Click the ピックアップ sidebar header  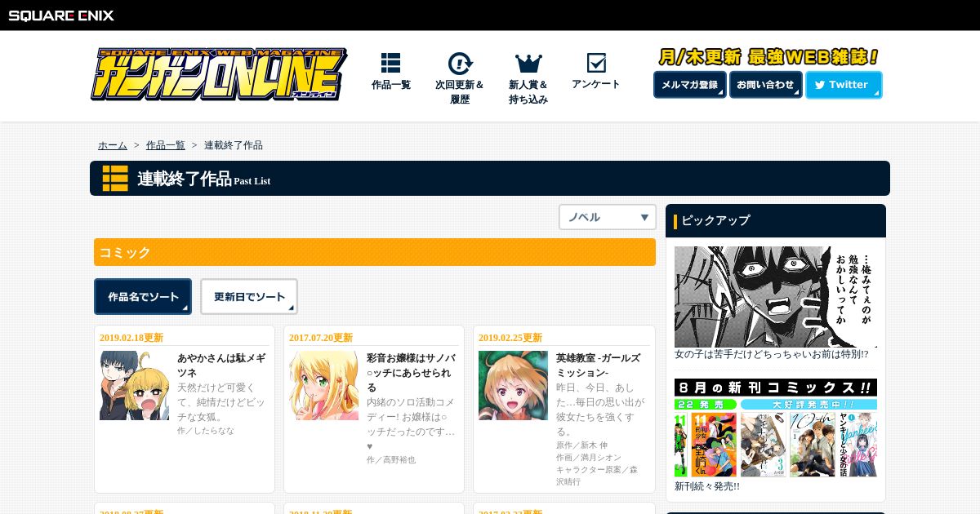tap(776, 220)
